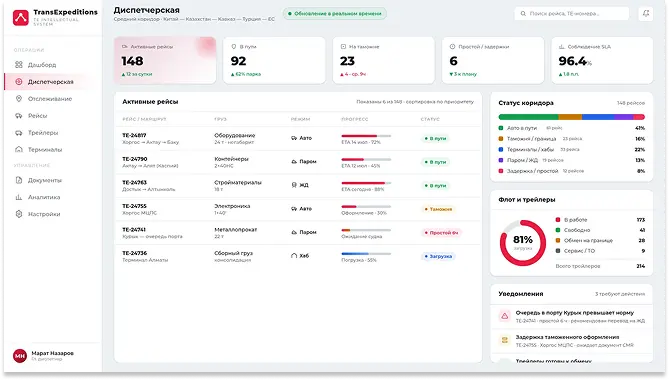Open the Рейсы sidebar section

click(52, 116)
